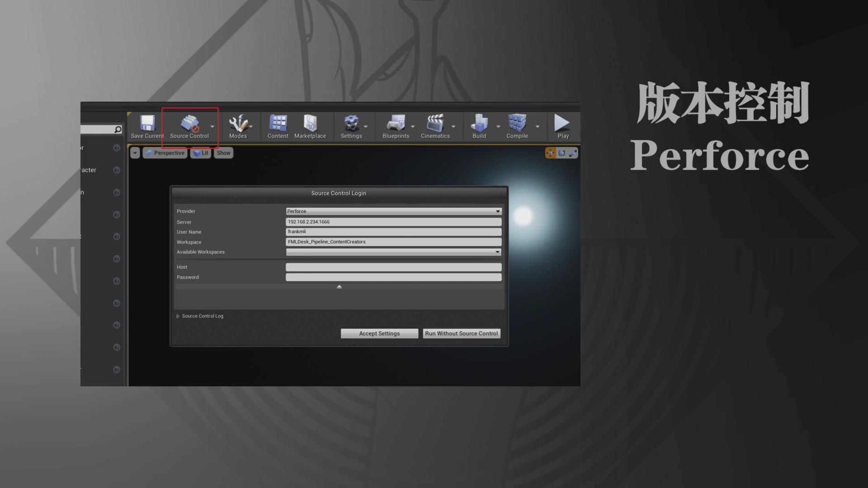Open the Perspective view mode menu
Screen dimensions: 868x488
[x=165, y=153]
